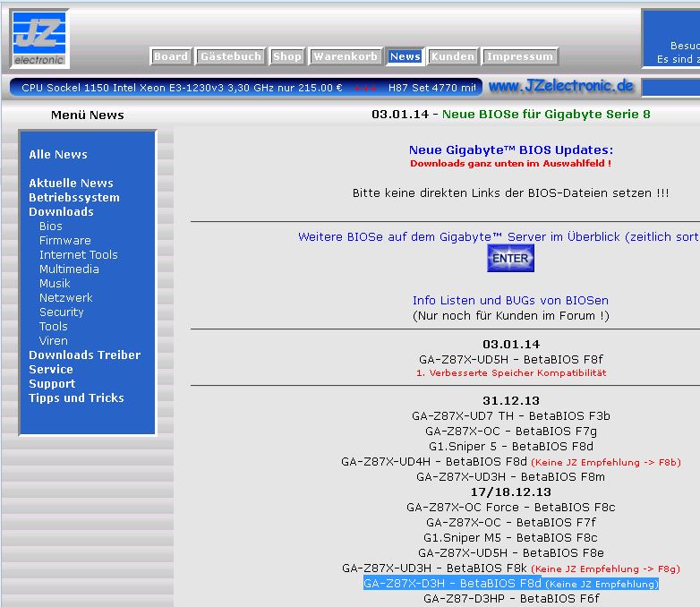Click the Keine JZ Empfehlung -> F8g note
700x607 pixels.
point(605,569)
